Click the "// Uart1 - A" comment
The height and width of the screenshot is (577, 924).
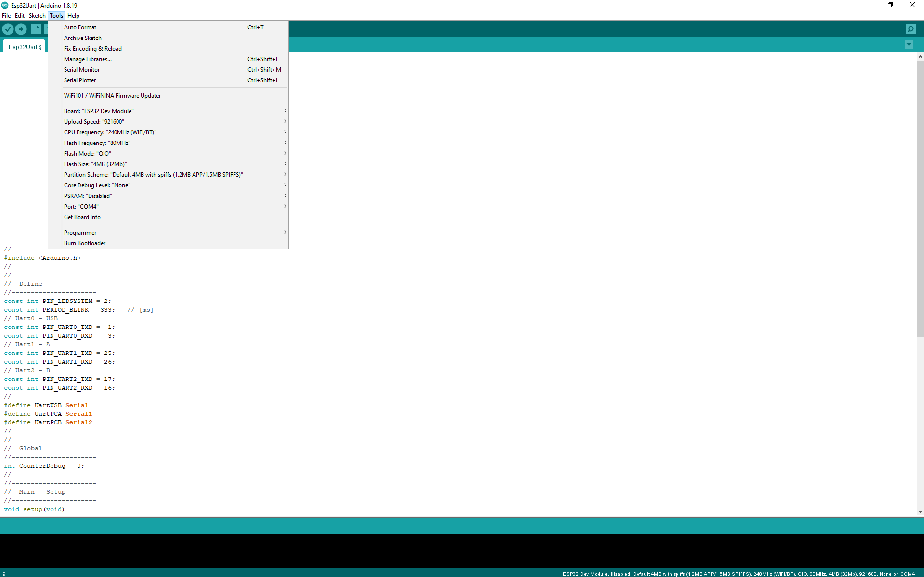(27, 344)
